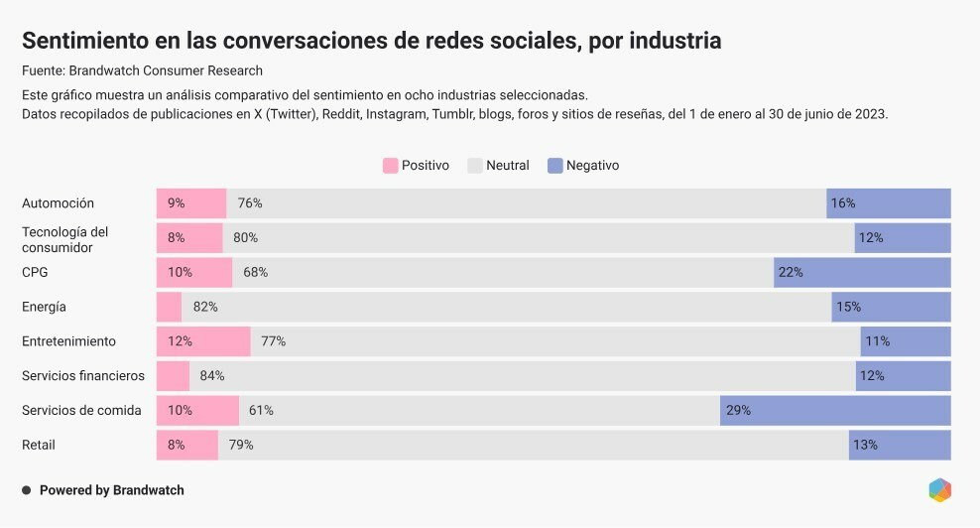The image size is (980, 528).
Task: Select the Retail 13% negative bar
Action: (x=900, y=446)
